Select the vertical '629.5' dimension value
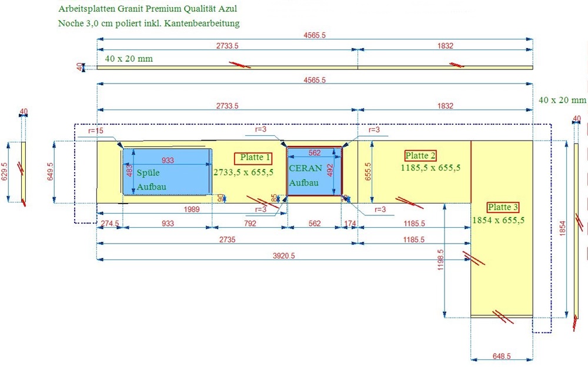 (x=5, y=171)
